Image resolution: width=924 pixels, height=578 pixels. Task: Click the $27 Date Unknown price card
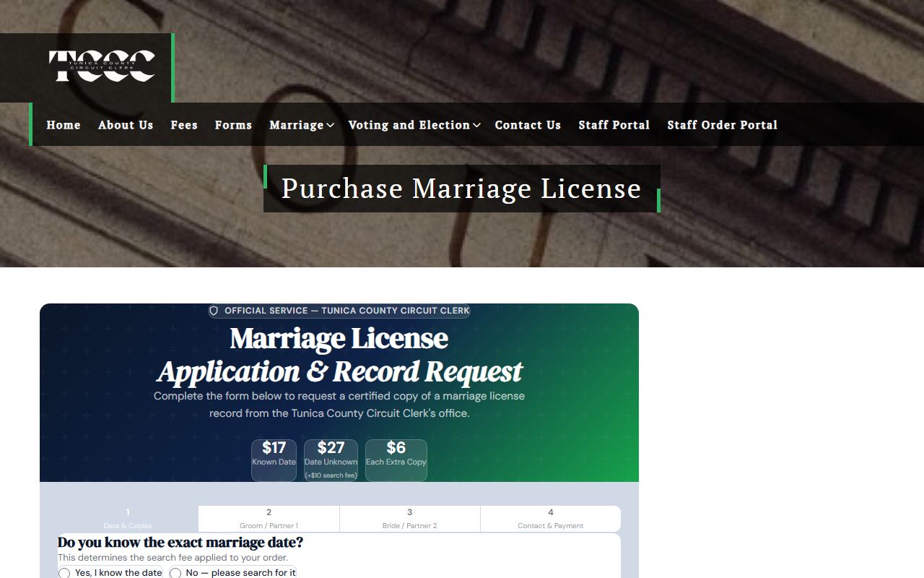[x=331, y=460]
